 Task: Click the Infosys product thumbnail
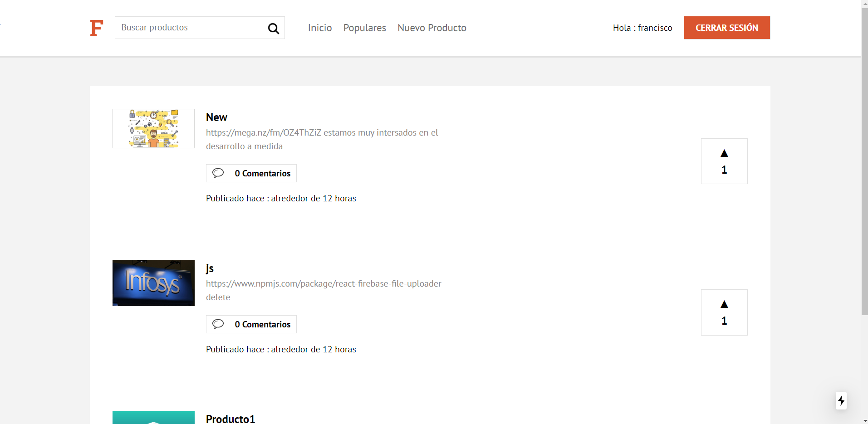pos(153,283)
